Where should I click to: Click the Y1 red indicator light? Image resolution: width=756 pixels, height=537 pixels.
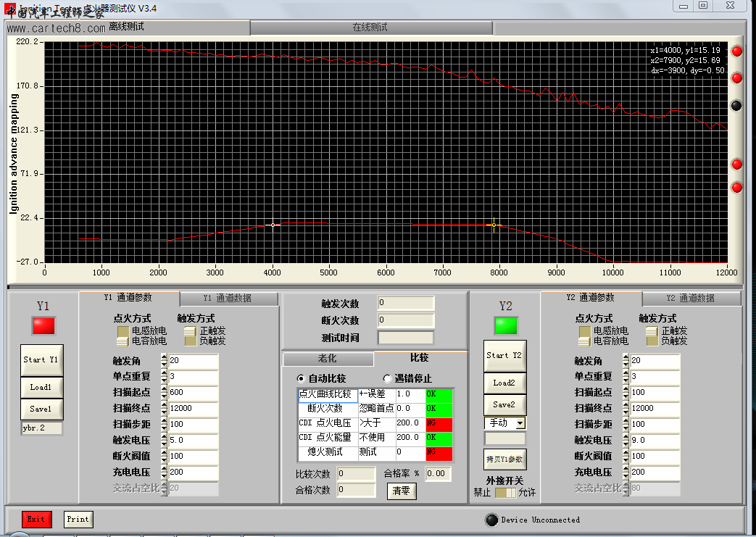43,326
